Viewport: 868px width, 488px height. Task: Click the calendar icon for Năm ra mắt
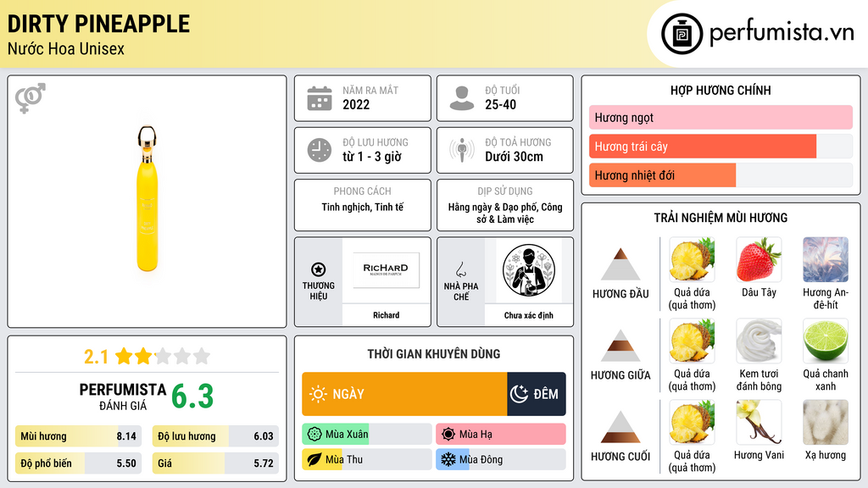(320, 98)
